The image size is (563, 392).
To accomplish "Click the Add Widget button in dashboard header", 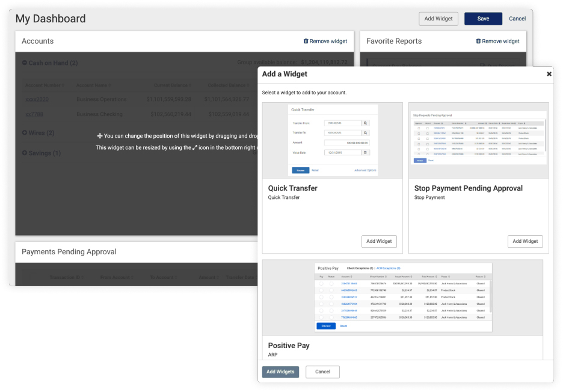I will tap(438, 19).
